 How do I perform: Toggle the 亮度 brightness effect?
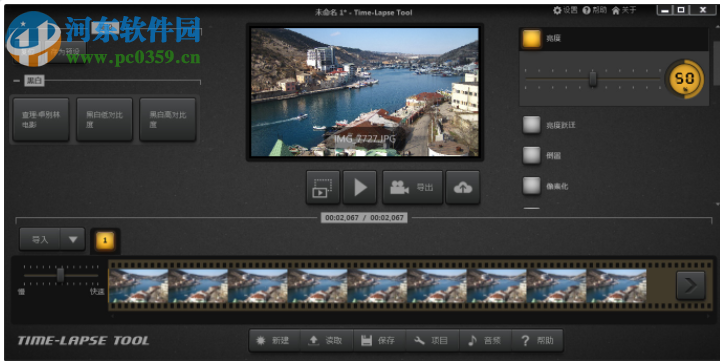[531, 39]
